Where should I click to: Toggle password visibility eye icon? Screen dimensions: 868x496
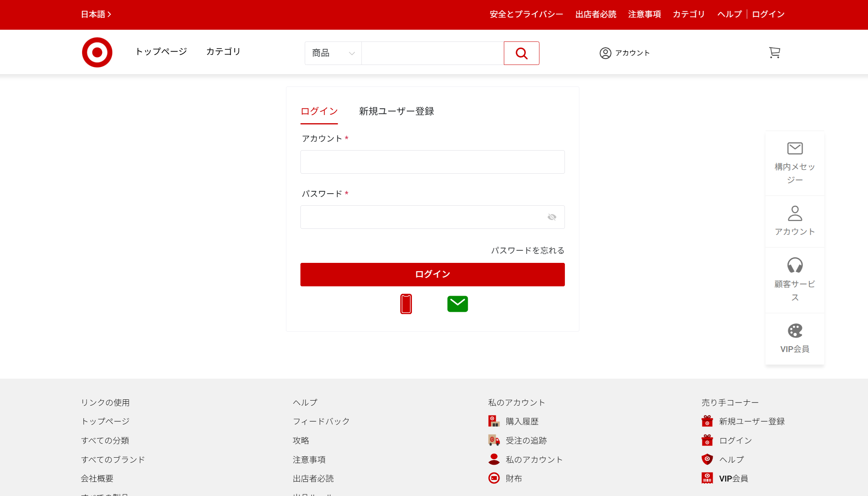point(552,217)
